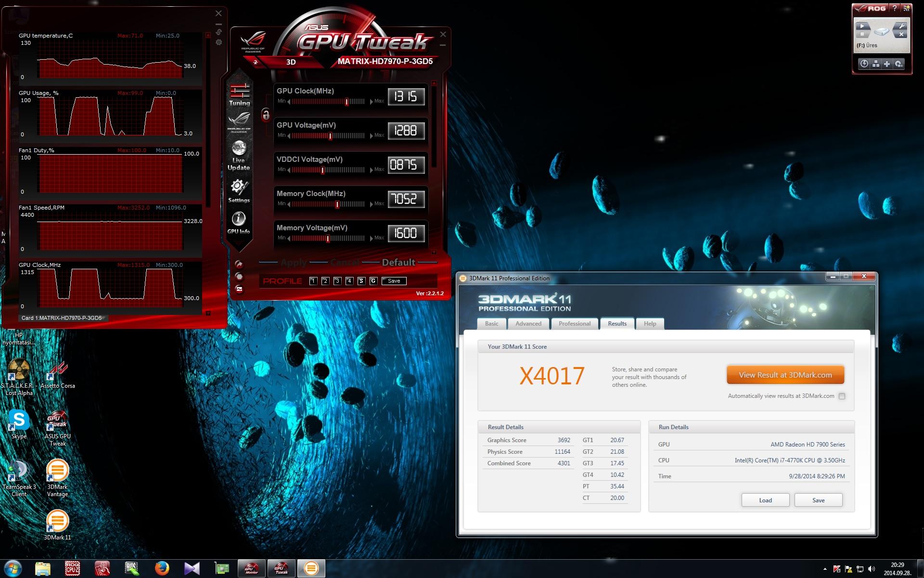This screenshot has height=578, width=924.
Task: Load a 3DMark result file
Action: point(765,500)
